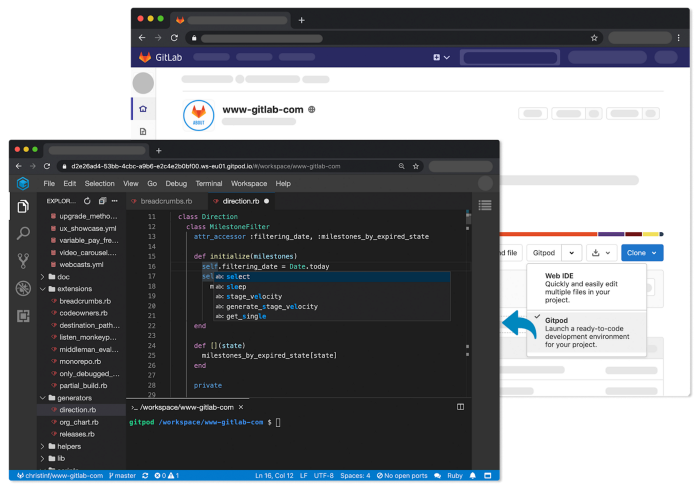
Task: Toggle the outline panel icon at right
Action: pos(485,205)
